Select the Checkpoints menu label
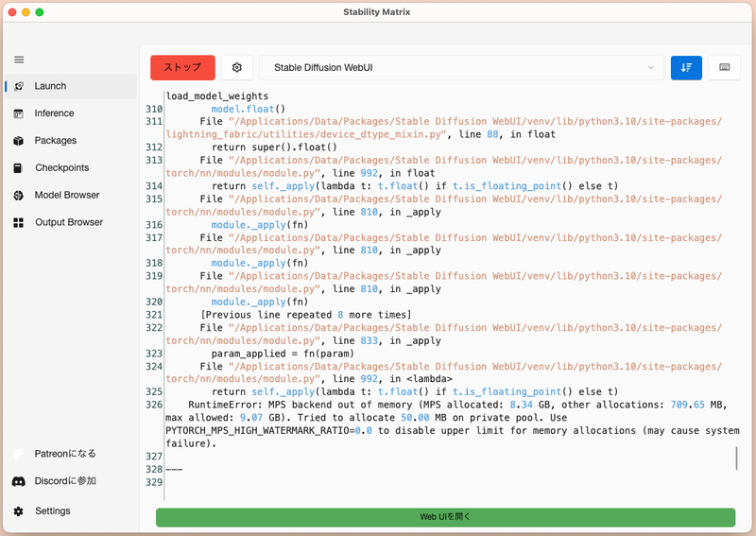The height and width of the screenshot is (536, 756). click(62, 168)
